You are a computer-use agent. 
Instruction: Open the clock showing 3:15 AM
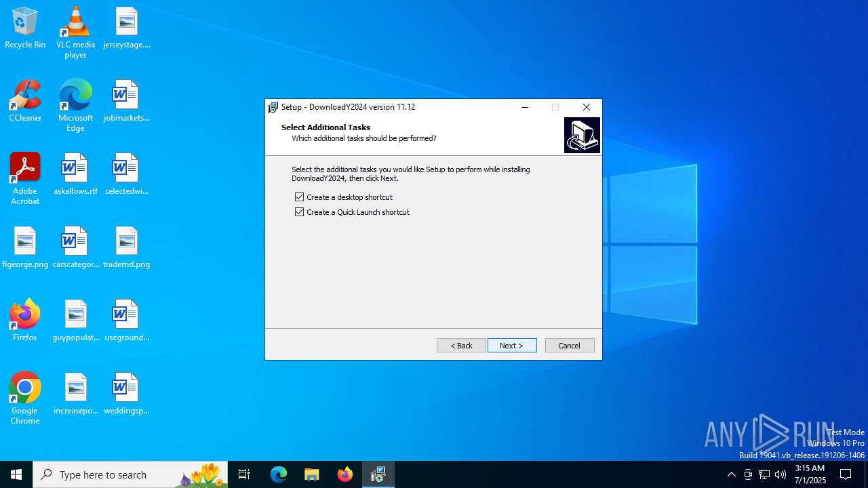coord(809,474)
